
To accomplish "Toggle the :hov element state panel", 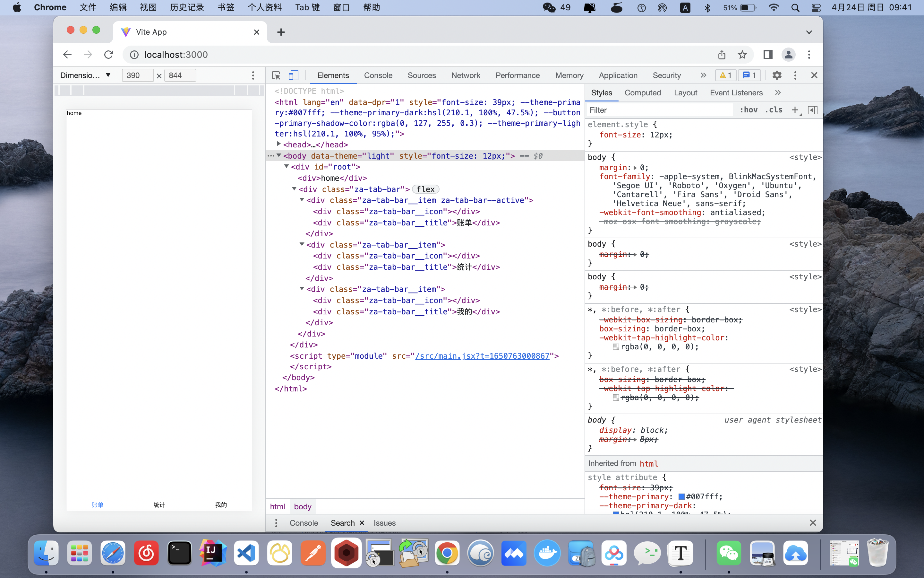I will click(749, 110).
